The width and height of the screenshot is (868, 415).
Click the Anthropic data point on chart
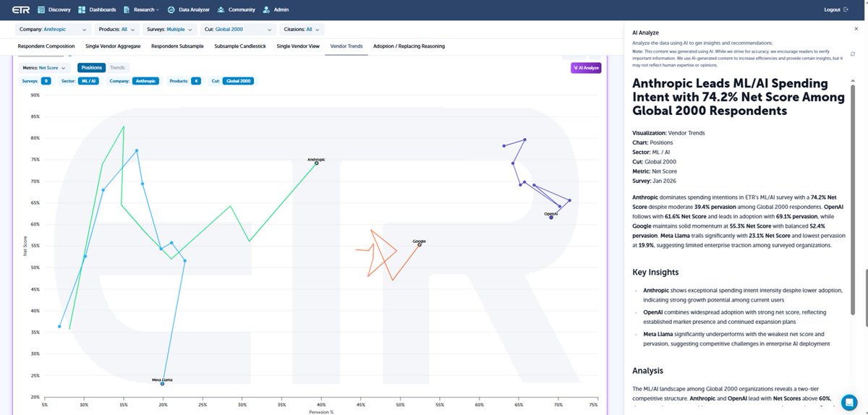coord(316,163)
